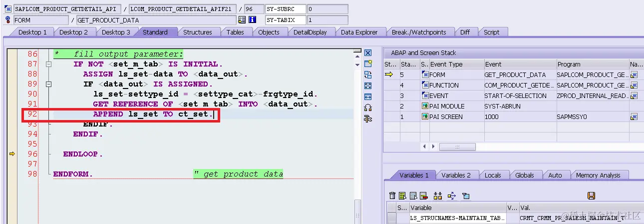Image resolution: width=644 pixels, height=224 pixels.
Task: Select the PAI SCREEN stack row
Action: (513, 116)
